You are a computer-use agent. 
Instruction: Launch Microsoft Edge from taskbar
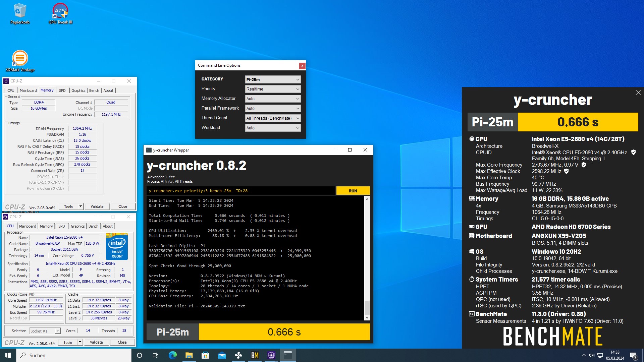172,355
